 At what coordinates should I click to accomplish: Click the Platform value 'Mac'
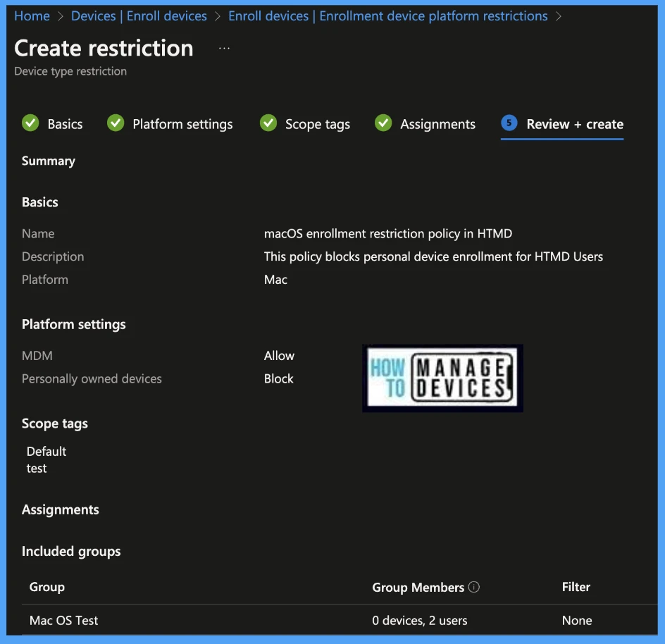[275, 280]
